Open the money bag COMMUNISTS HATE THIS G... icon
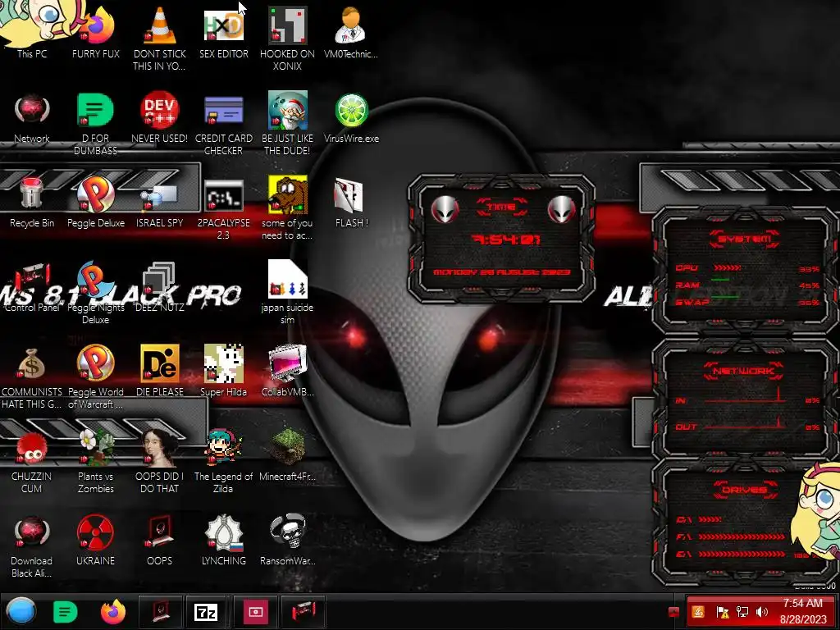This screenshot has height=630, width=840. tap(32, 377)
